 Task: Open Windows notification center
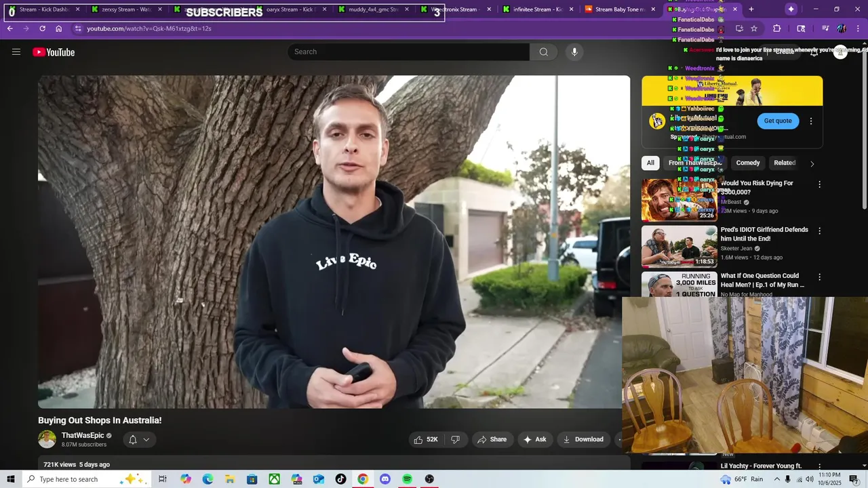coord(854,479)
